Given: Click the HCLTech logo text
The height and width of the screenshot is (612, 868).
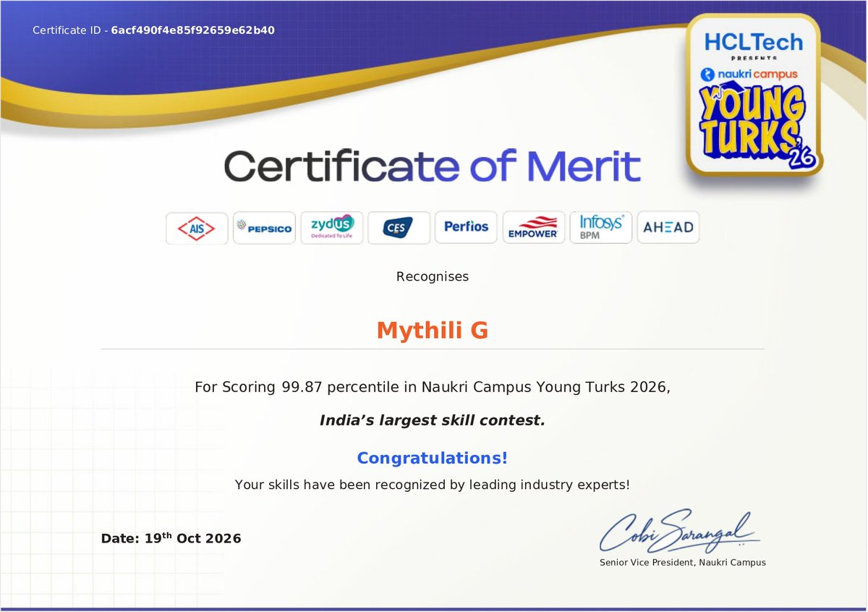Looking at the screenshot, I should [x=754, y=41].
